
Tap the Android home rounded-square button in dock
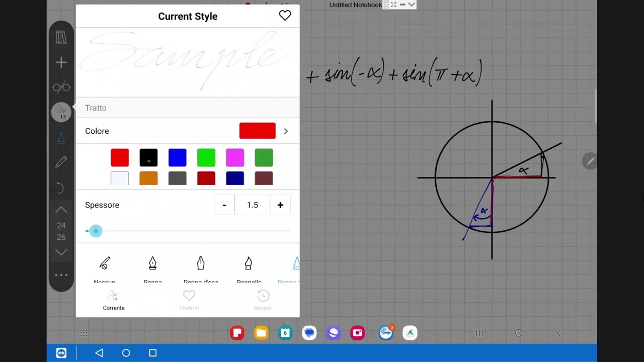[x=519, y=333]
